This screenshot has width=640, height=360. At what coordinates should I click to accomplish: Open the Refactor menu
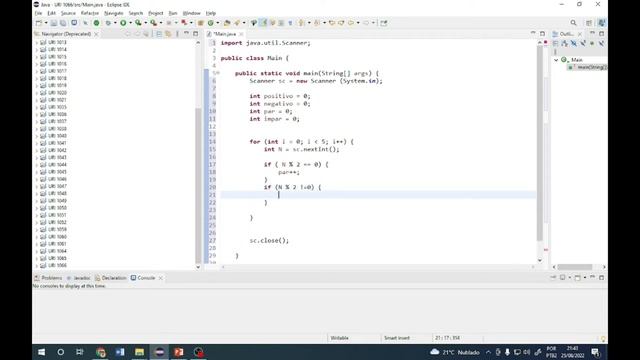(90, 13)
